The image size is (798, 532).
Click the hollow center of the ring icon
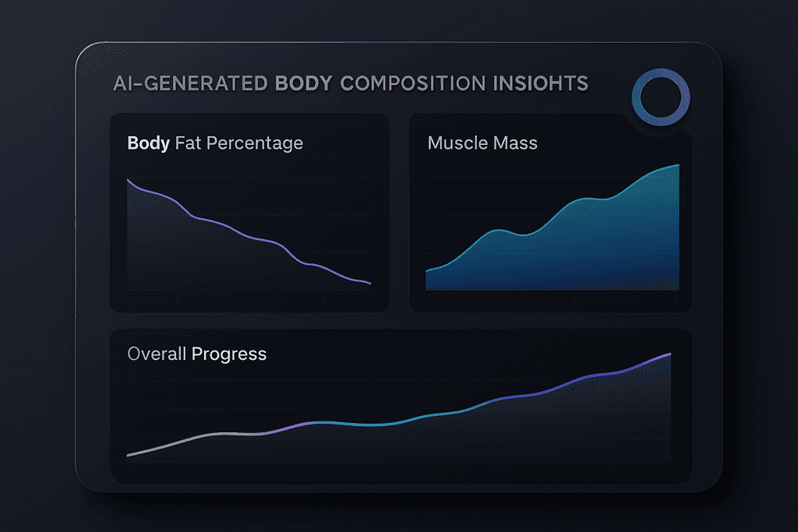[x=661, y=99]
